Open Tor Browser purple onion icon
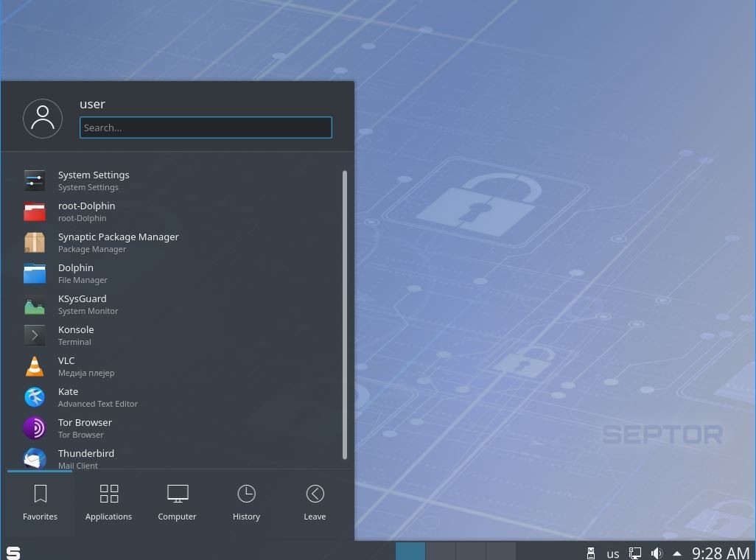The width and height of the screenshot is (756, 560). click(35, 428)
